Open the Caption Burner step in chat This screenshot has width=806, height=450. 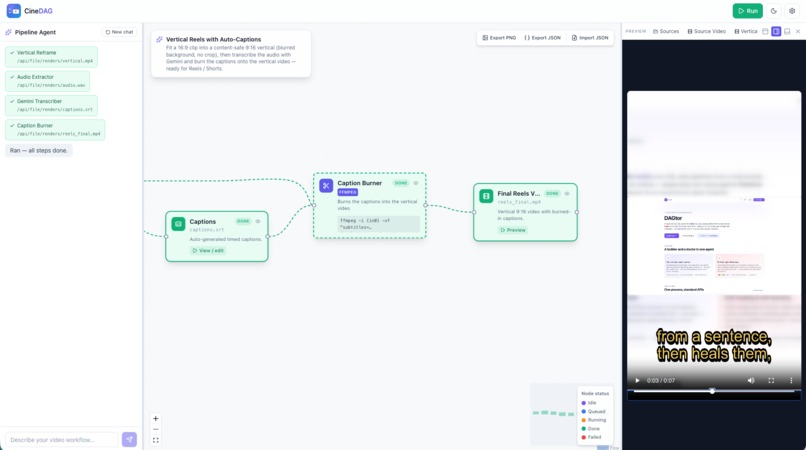(x=55, y=130)
